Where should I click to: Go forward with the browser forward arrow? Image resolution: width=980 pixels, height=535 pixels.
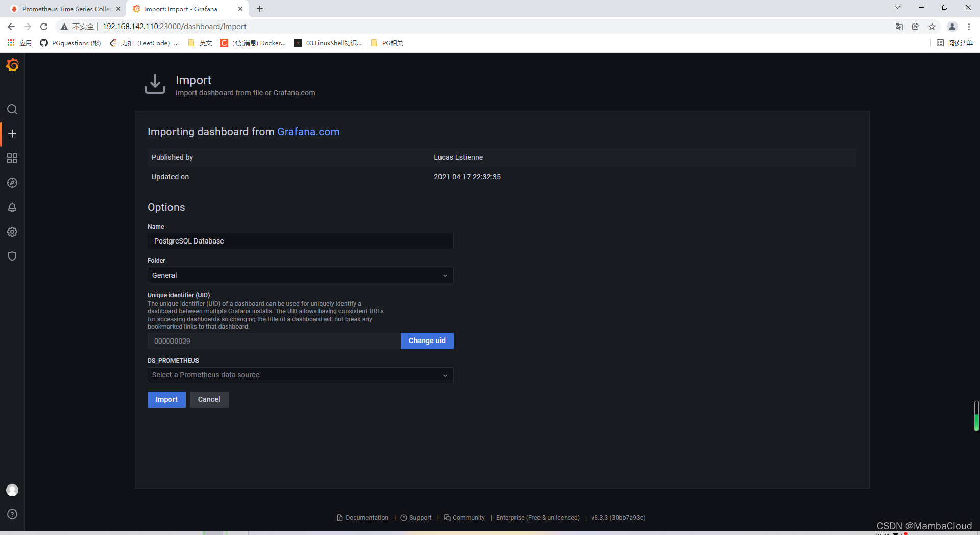(x=28, y=27)
